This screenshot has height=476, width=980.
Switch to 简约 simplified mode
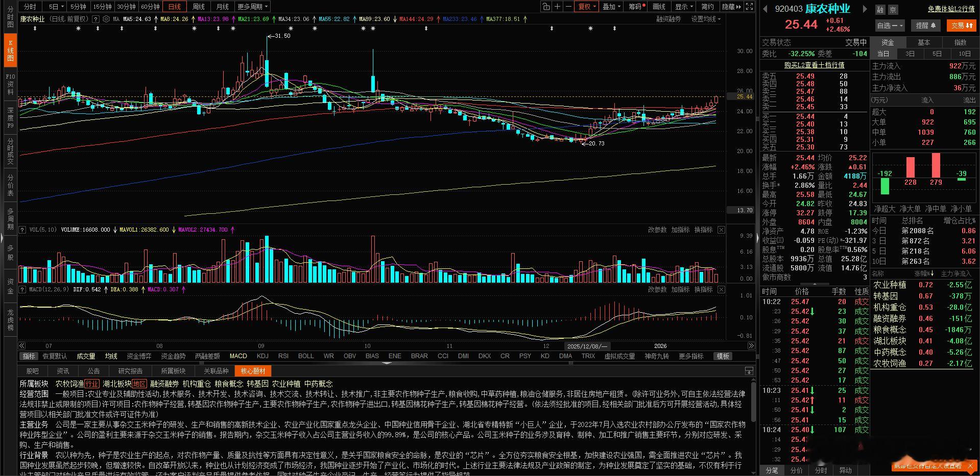point(707,7)
